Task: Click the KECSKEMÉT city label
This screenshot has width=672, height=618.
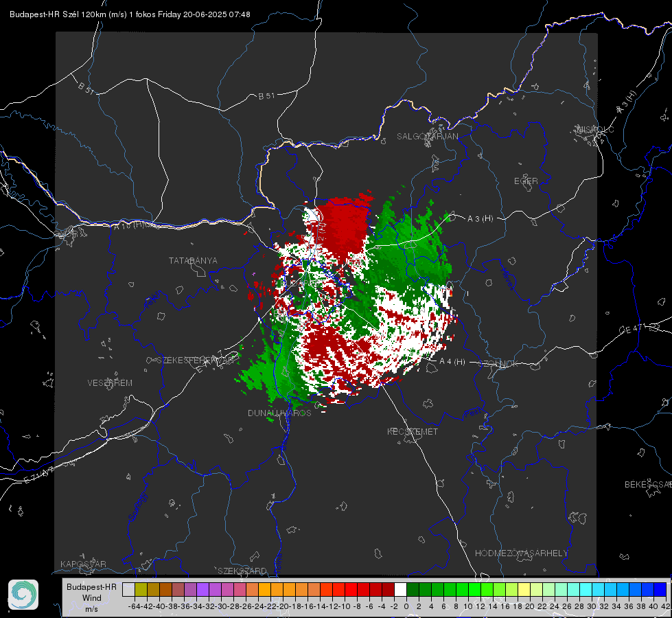Action: coord(413,432)
